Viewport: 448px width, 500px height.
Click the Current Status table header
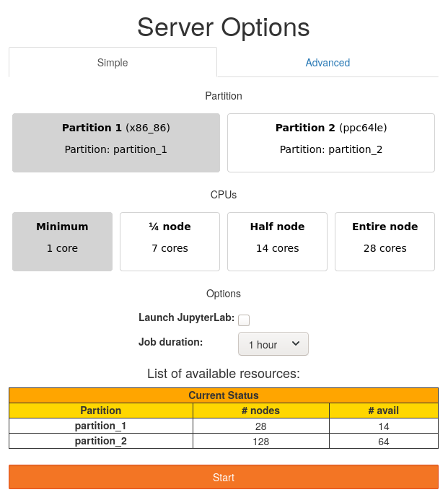(224, 395)
